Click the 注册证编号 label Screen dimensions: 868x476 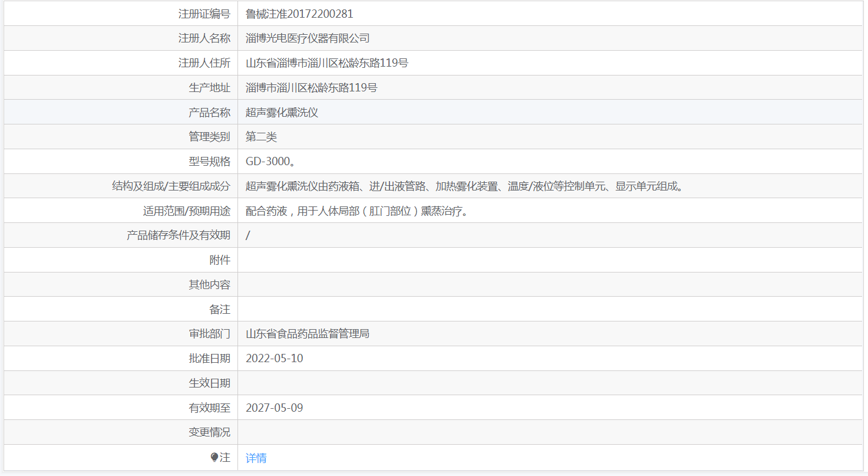click(x=204, y=14)
